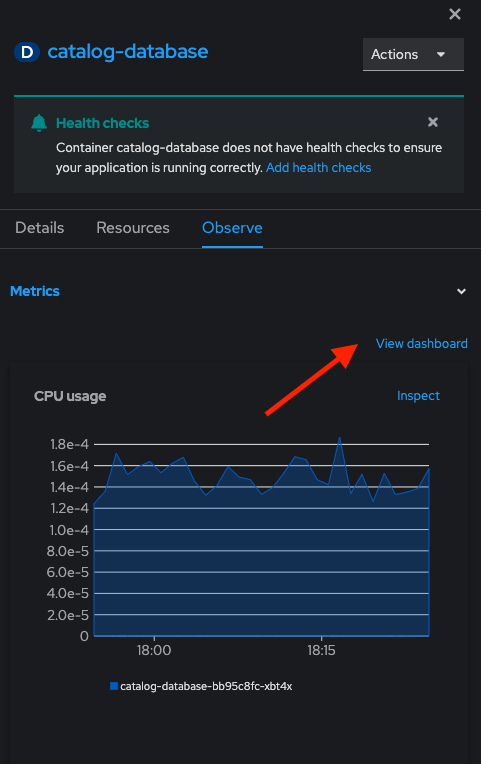Click the Add health checks link
481x764 pixels.
pyautogui.click(x=319, y=168)
